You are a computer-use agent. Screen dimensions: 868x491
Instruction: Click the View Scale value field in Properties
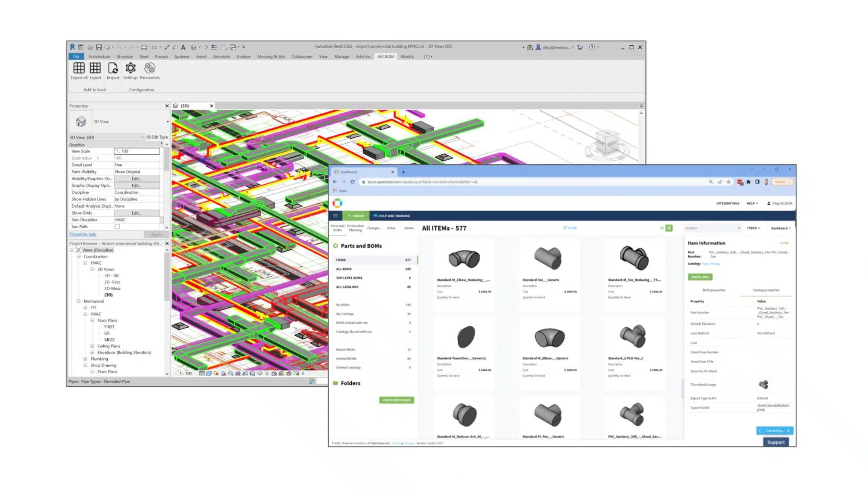click(136, 151)
